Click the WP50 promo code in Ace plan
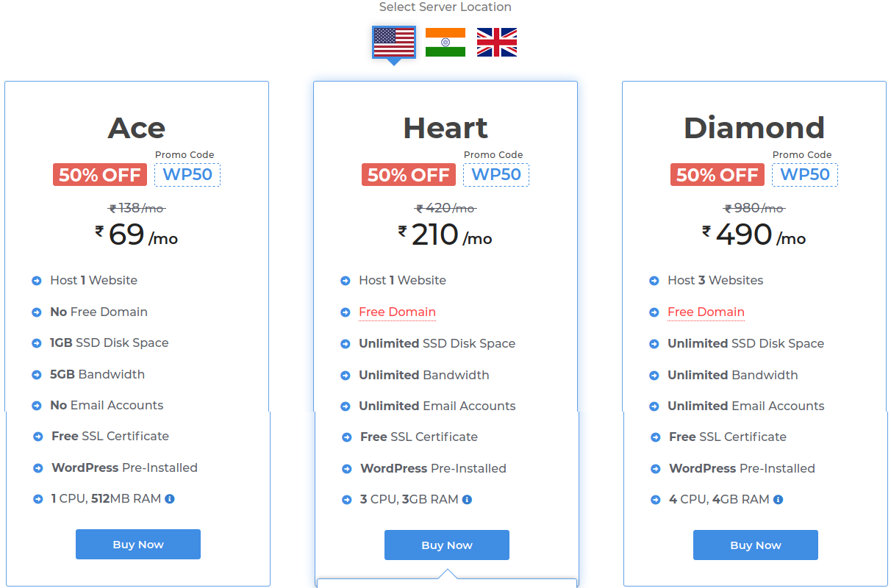891x588 pixels. (x=187, y=175)
